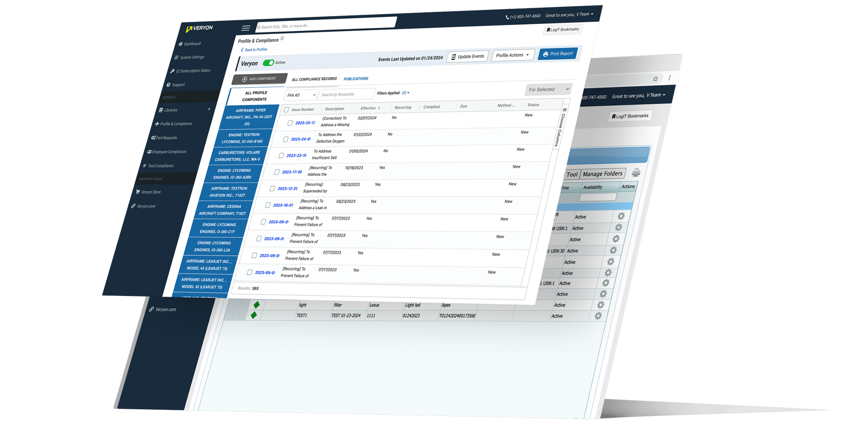Open Profile & Compliance in sidebar
This screenshot has height=427, width=868.
(173, 124)
